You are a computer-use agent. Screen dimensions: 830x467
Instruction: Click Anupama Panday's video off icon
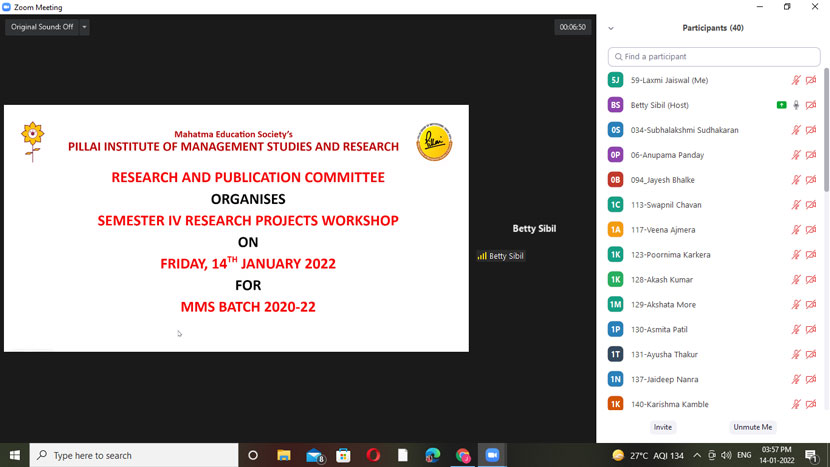(x=811, y=155)
